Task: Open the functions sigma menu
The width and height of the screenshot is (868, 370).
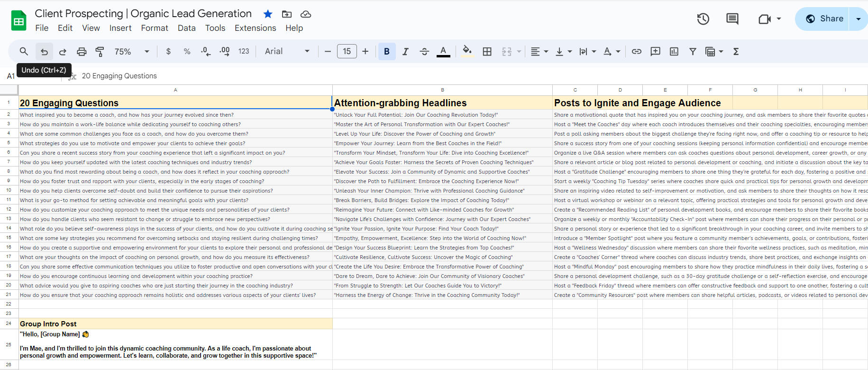Action: tap(736, 51)
